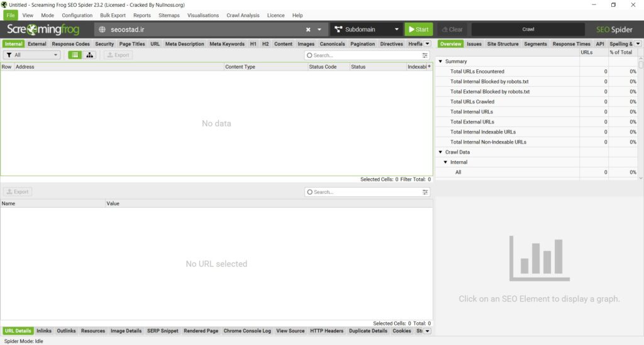Image resolution: width=644 pixels, height=345 pixels.
Task: Collapse the Crawl Data tree node
Action: [x=440, y=152]
